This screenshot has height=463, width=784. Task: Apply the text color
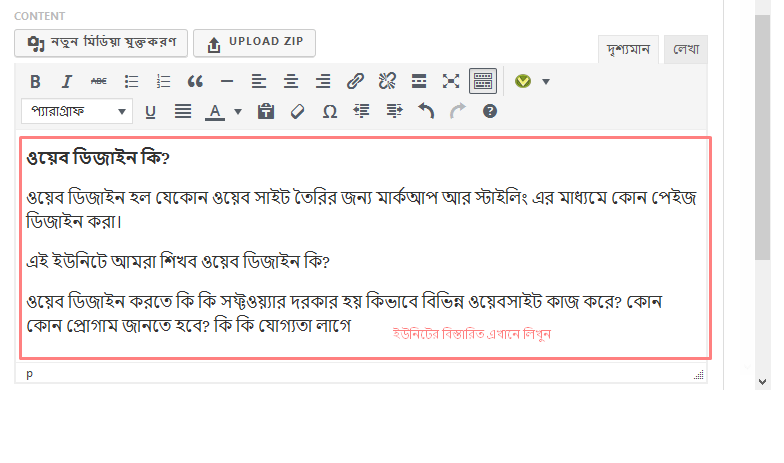click(215, 111)
